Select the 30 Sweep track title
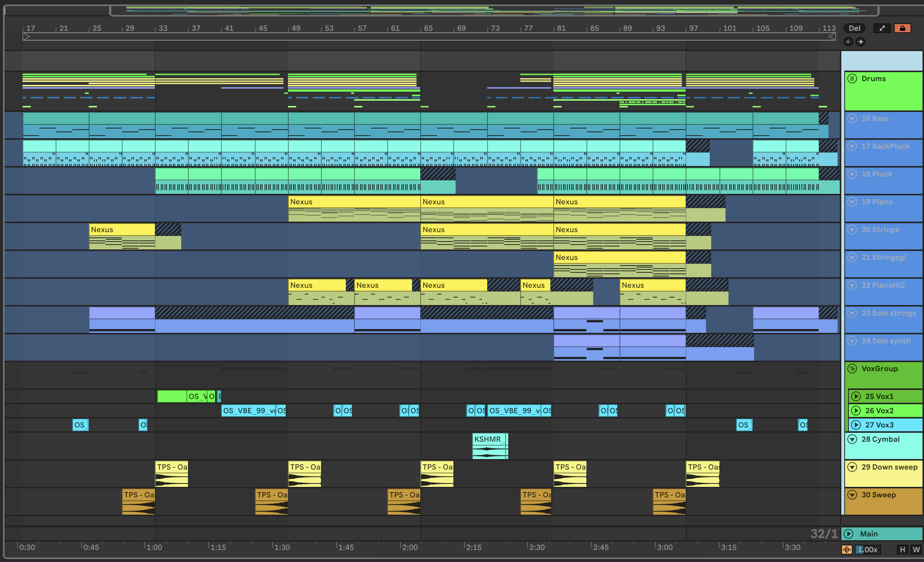 879,495
